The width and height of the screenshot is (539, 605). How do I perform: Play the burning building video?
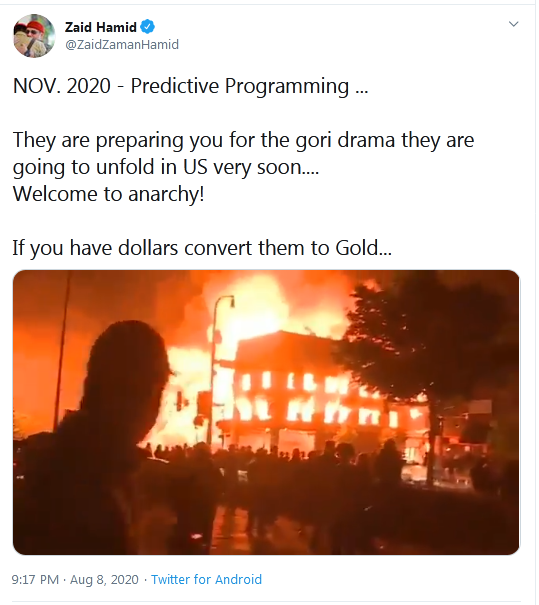(x=266, y=412)
